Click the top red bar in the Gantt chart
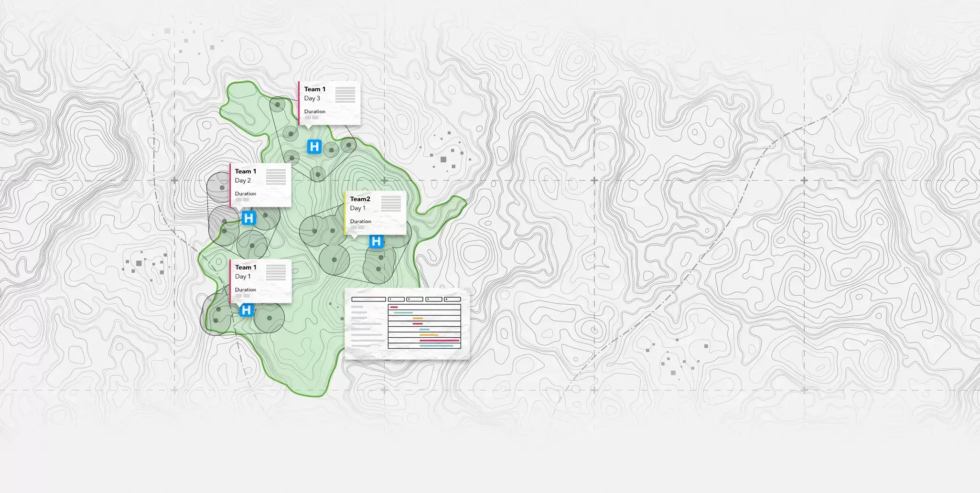 394,307
